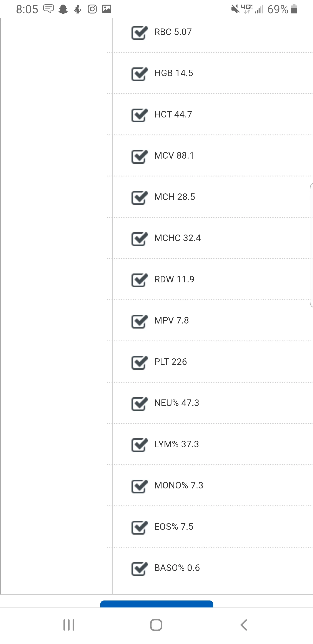Toggle the MCV 88.1 checkbox
The image size is (313, 644).
139,156
